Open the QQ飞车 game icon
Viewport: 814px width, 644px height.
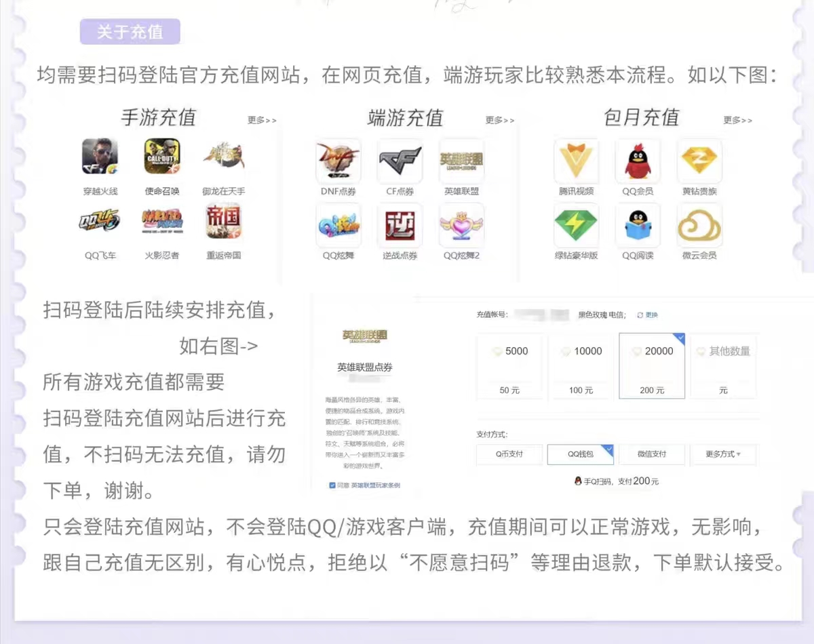(x=100, y=221)
